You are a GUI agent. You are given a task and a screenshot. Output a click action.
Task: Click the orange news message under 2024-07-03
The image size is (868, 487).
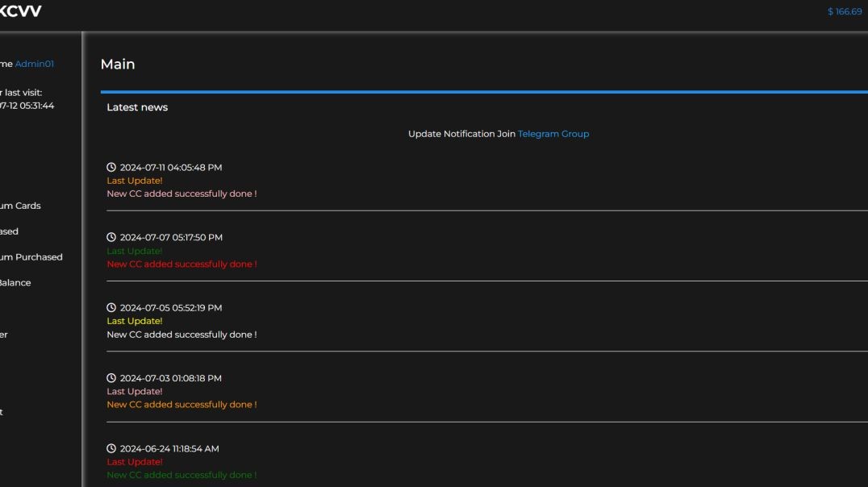coord(182,405)
